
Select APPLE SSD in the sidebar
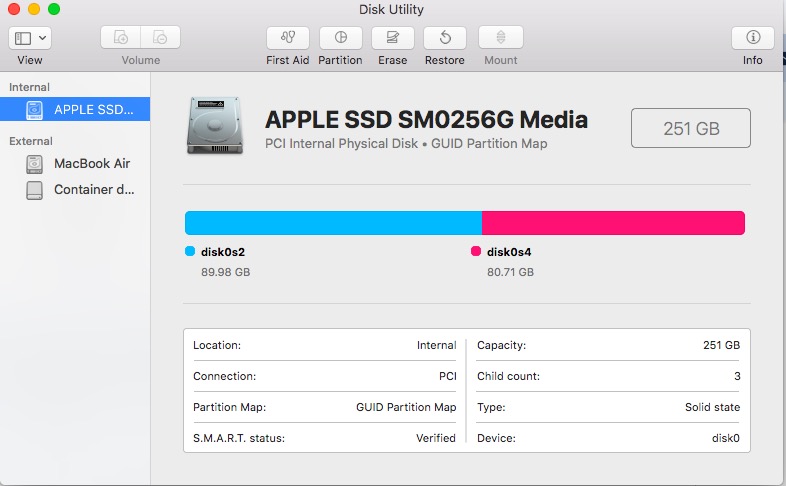[x=75, y=109]
